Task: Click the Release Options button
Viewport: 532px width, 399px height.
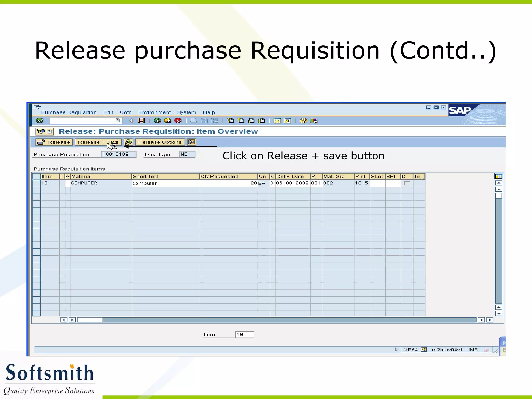Action: pos(160,142)
